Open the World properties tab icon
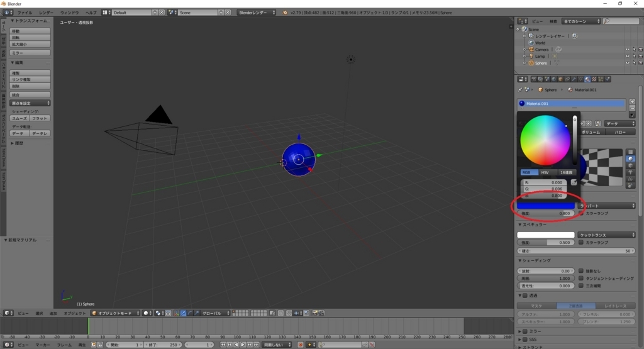Viewport: 644px width, 349px height. [x=553, y=79]
